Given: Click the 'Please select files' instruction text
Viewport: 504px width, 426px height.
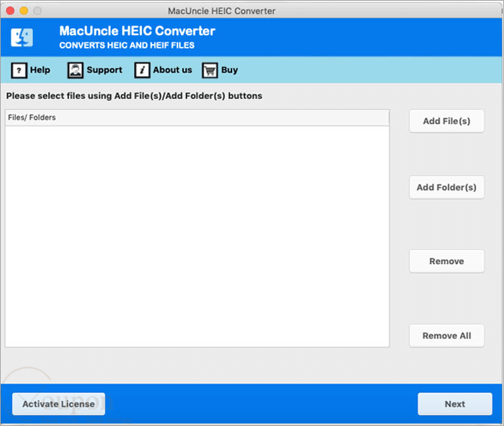Looking at the screenshot, I should coord(134,96).
